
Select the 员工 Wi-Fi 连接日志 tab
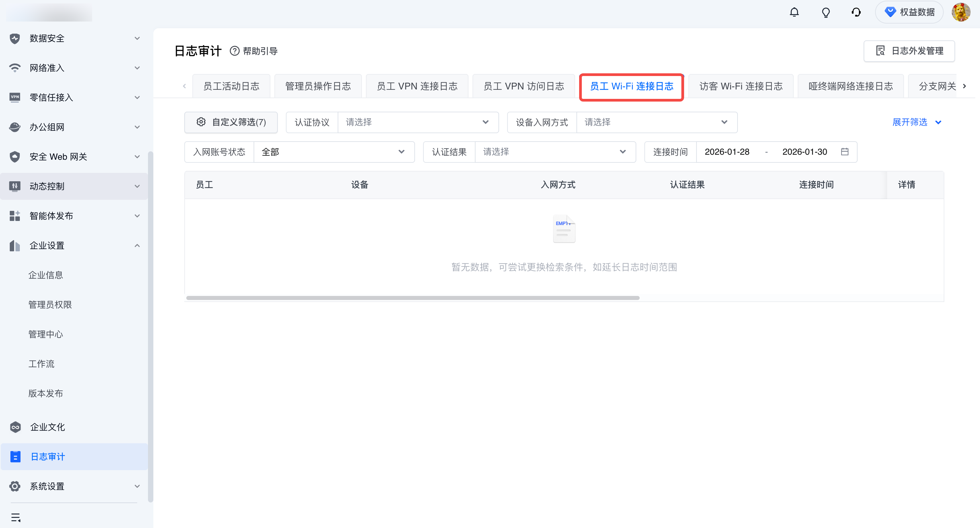[x=632, y=86]
